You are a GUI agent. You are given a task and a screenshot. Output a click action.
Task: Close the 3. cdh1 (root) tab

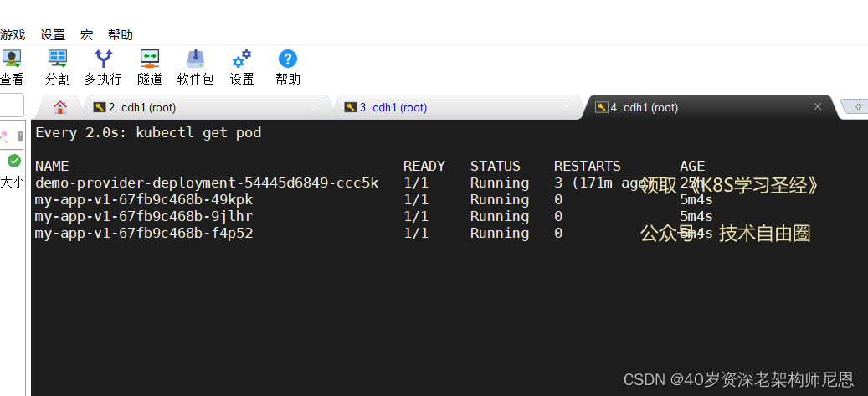[x=567, y=107]
